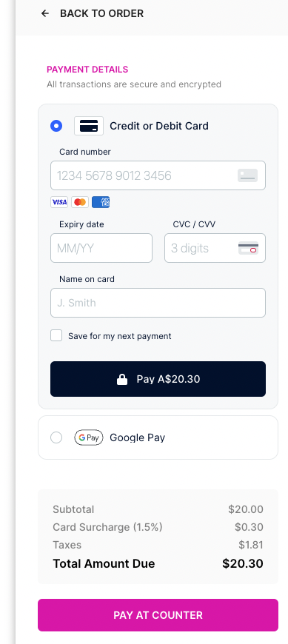The height and width of the screenshot is (644, 288).
Task: Click the Mastercard logo icon
Action: pyautogui.click(x=80, y=202)
